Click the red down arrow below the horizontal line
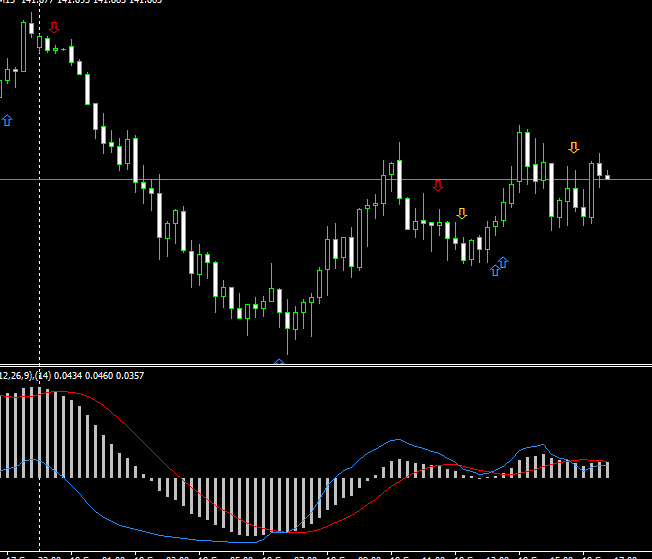Screen dimensions: 652x559 pos(437,185)
